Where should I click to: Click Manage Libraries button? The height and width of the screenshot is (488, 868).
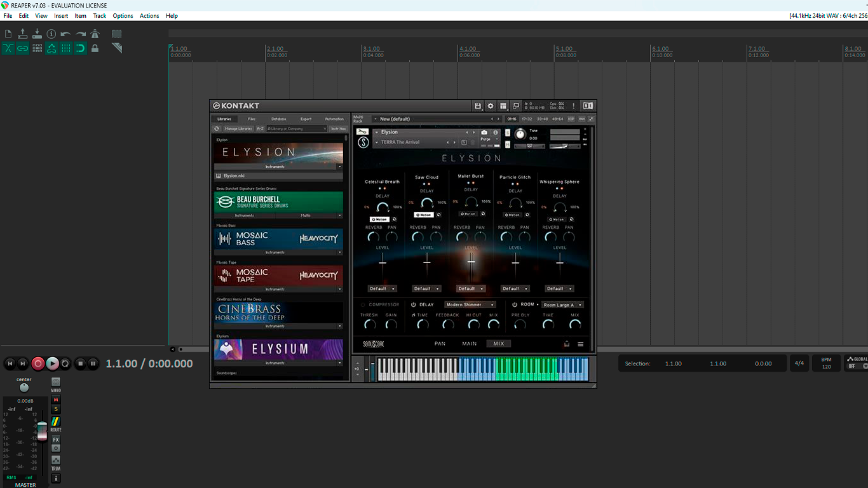pos(239,128)
